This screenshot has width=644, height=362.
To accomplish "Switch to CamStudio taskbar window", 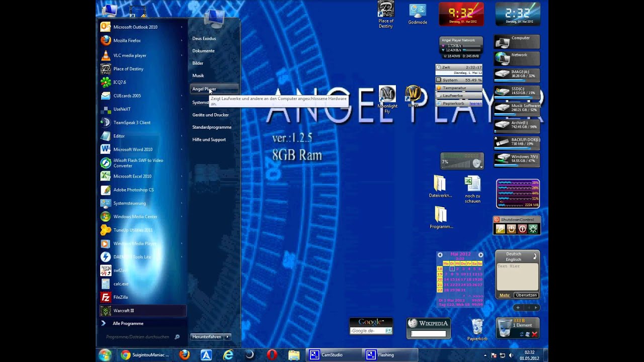I will 333,355.
